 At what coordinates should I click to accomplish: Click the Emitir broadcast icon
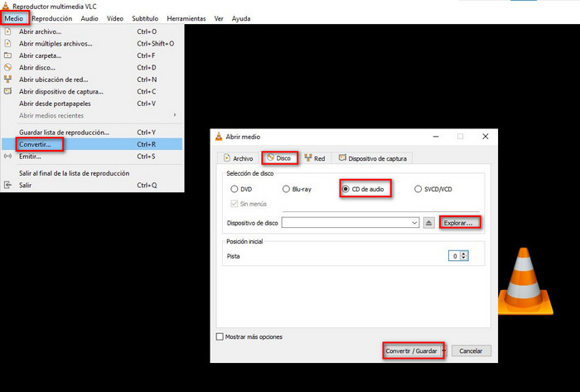pos(7,157)
